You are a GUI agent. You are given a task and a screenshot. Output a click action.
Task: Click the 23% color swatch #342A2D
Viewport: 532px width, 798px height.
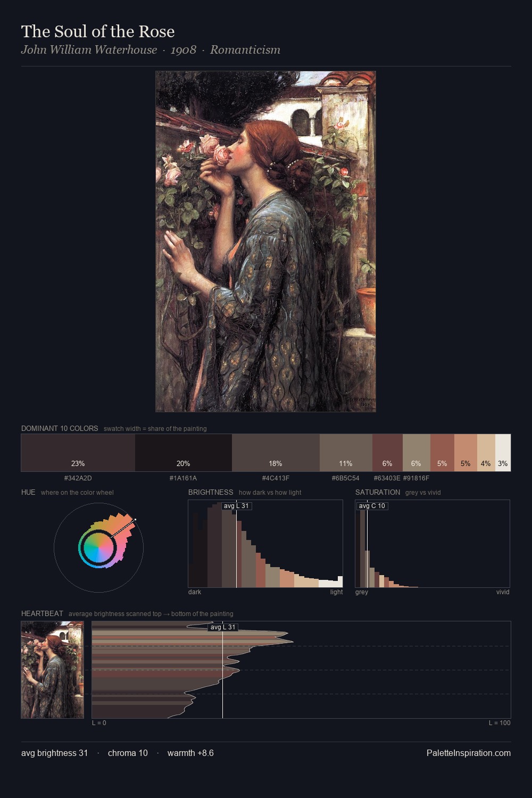click(78, 453)
